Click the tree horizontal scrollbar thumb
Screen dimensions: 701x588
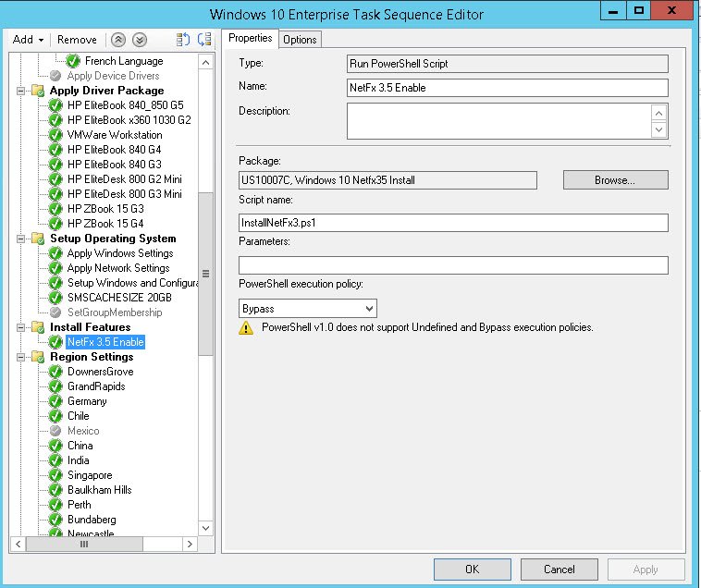[x=84, y=545]
